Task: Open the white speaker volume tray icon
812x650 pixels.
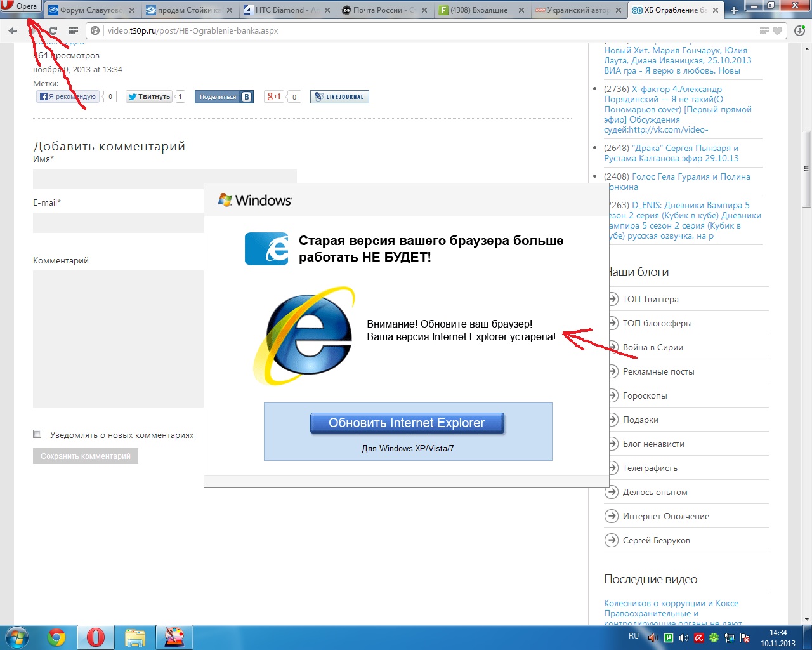Action: click(683, 638)
